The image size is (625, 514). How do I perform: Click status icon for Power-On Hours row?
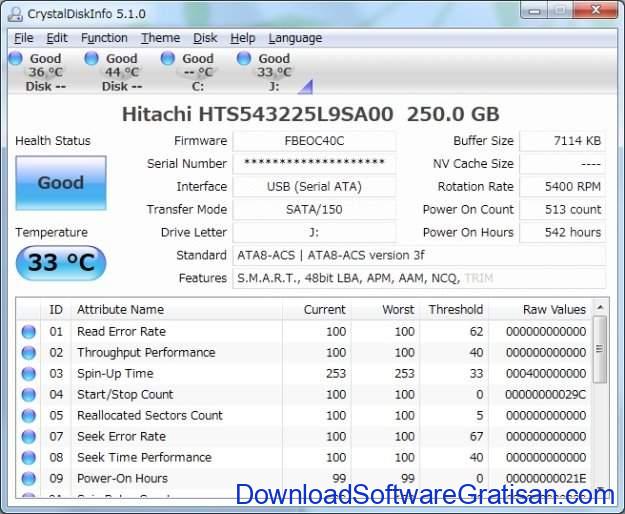point(29,479)
